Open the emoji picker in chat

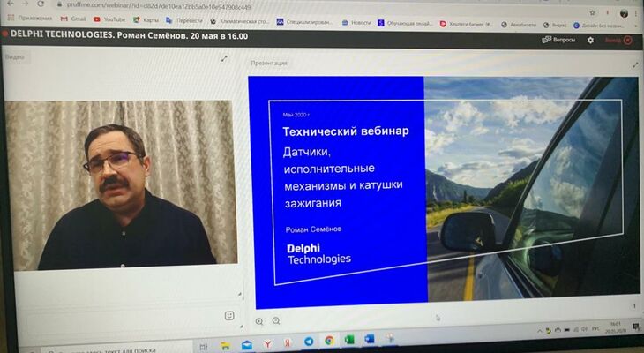pos(229,316)
